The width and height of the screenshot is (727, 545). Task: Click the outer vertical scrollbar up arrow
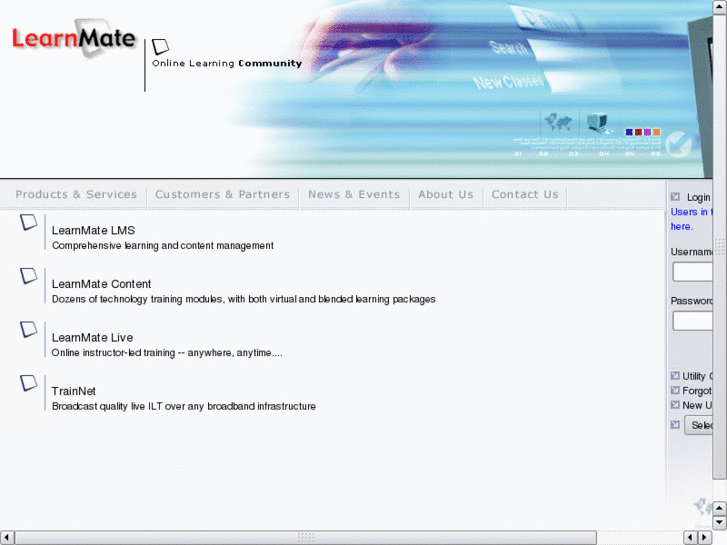720,6
